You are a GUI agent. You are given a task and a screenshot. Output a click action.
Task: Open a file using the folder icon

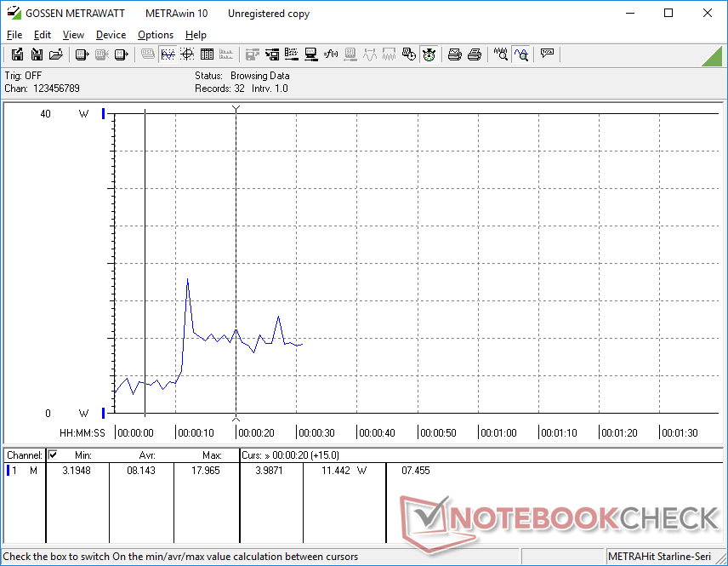pyautogui.click(x=56, y=54)
